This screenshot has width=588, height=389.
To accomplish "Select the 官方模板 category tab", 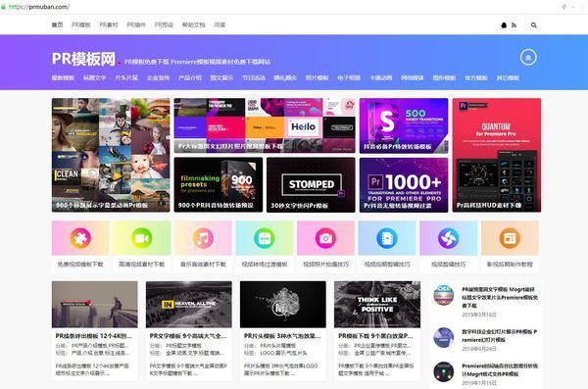I will click(x=476, y=78).
